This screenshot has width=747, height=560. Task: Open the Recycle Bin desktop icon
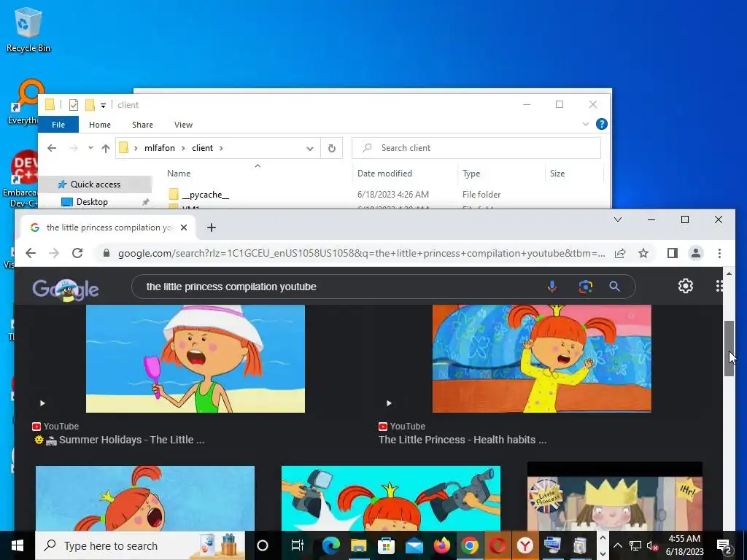click(x=28, y=30)
